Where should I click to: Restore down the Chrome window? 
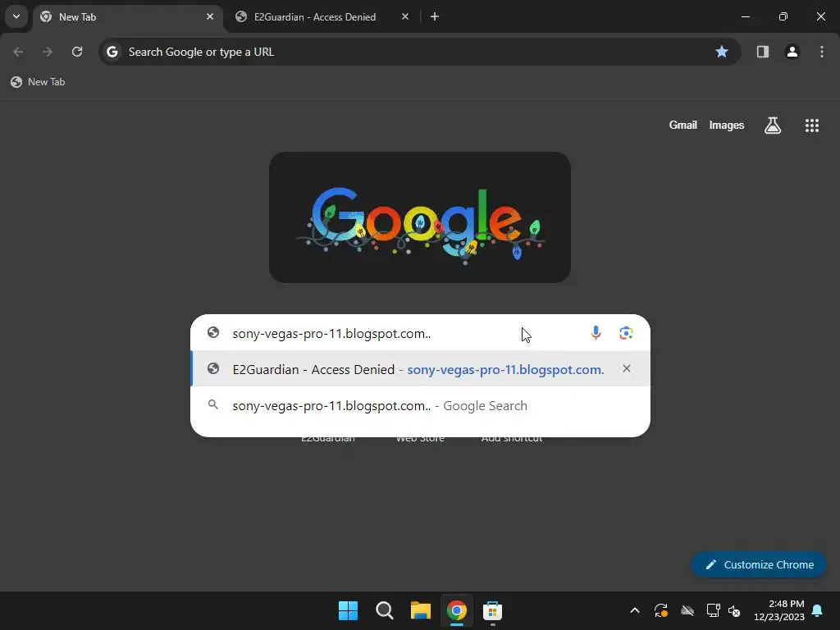(783, 16)
